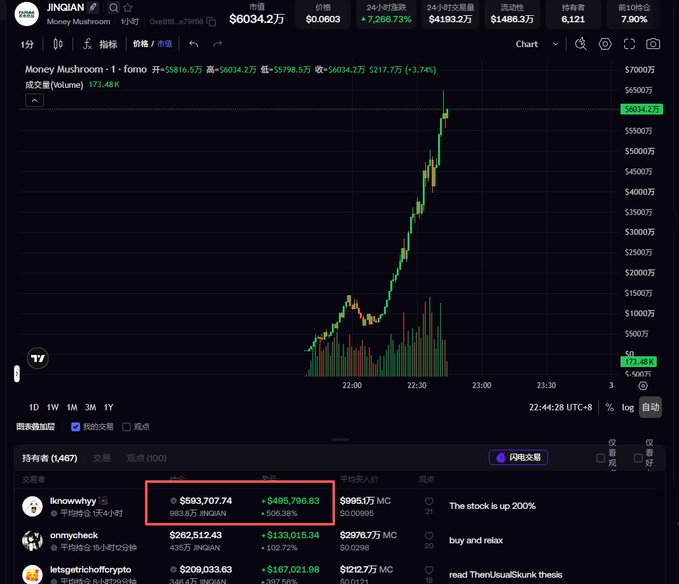Open chart settings hexagon icon
This screenshot has height=584, width=679.
(x=605, y=44)
